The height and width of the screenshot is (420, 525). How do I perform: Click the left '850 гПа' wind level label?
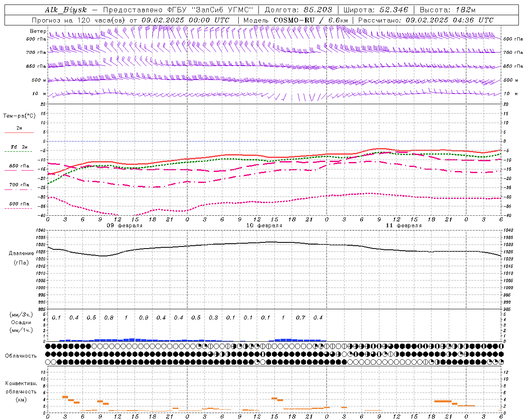pos(36,66)
